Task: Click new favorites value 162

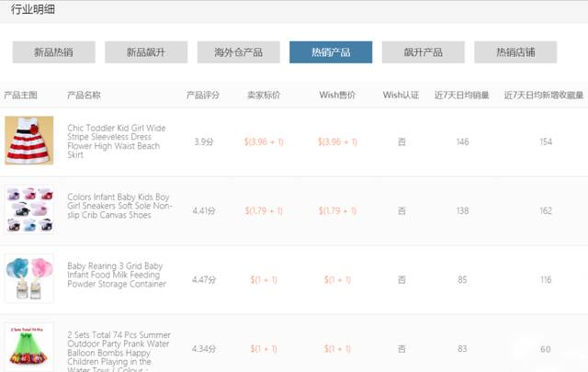Action: coord(546,210)
